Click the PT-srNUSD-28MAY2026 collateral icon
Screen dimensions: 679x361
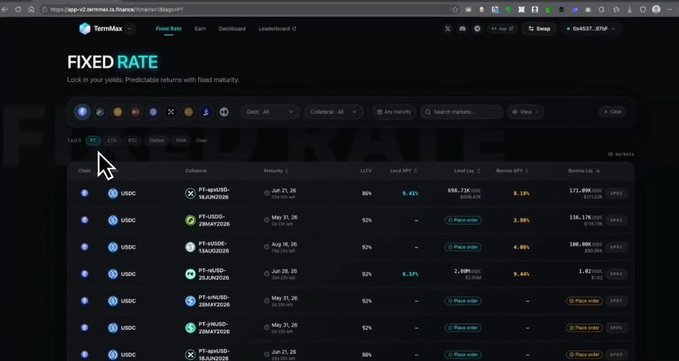[x=191, y=301]
